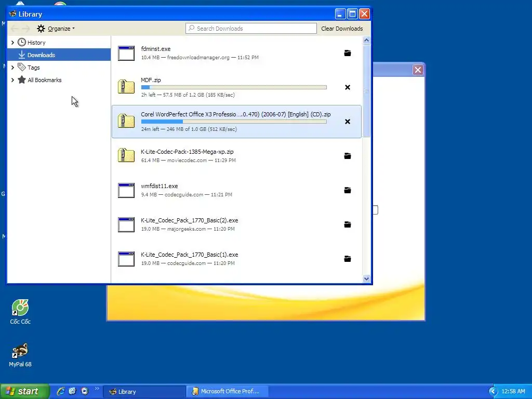The image size is (532, 399).
Task: Close the Microsoft Office window behind
Action: point(418,70)
